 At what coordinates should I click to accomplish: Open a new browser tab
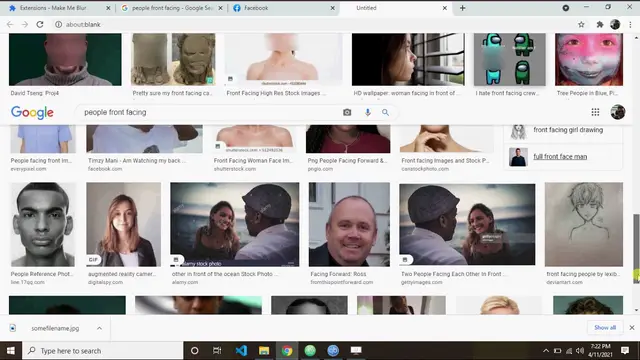click(462, 8)
